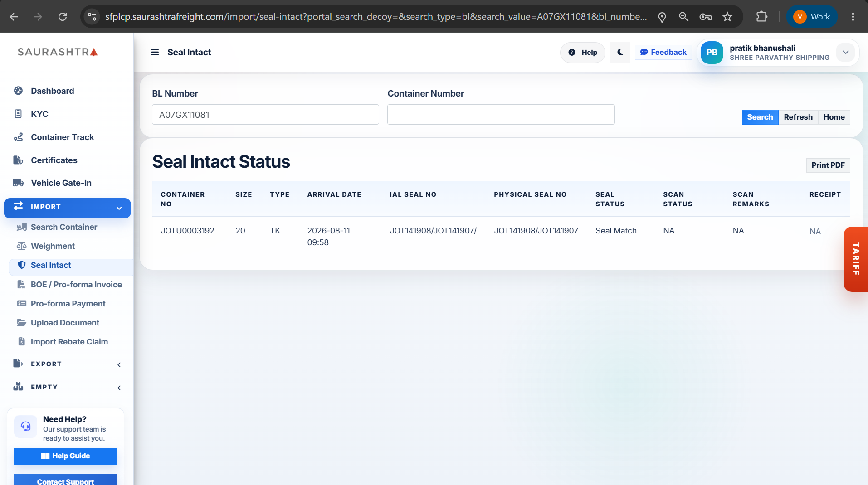Click the Help Guide button

pyautogui.click(x=65, y=456)
